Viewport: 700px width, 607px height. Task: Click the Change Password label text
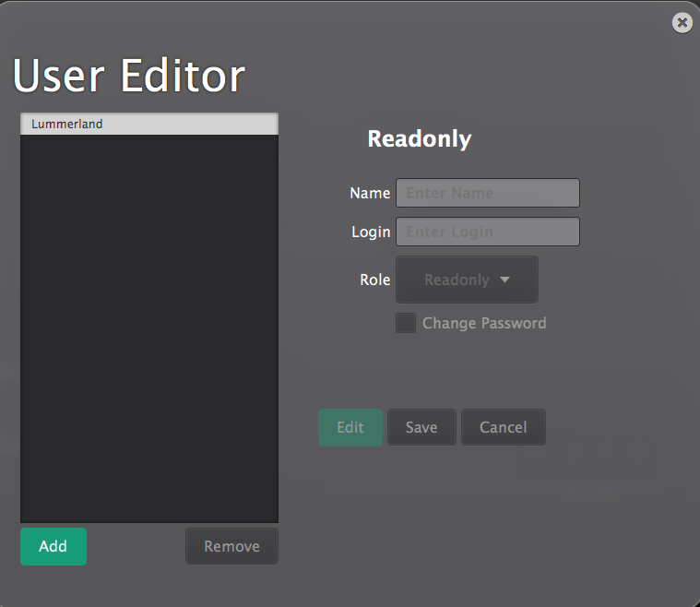(483, 323)
